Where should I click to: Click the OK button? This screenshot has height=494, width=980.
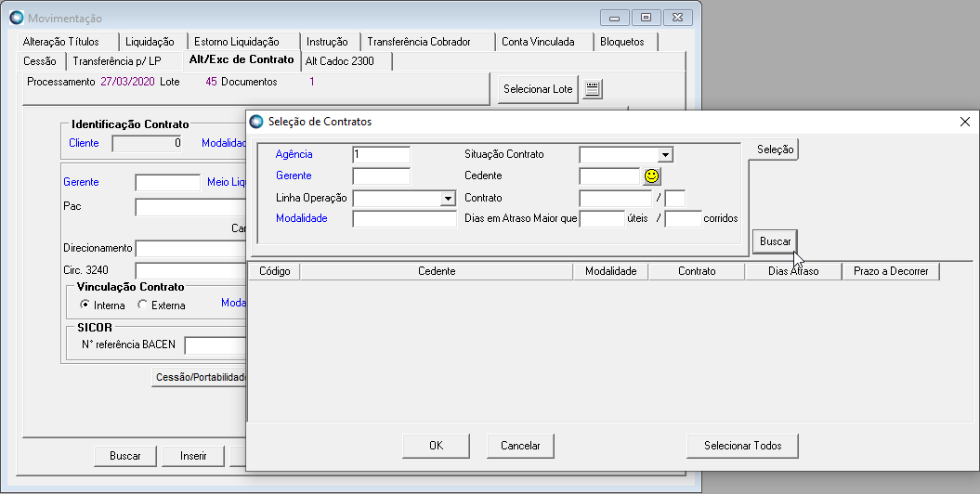point(437,446)
